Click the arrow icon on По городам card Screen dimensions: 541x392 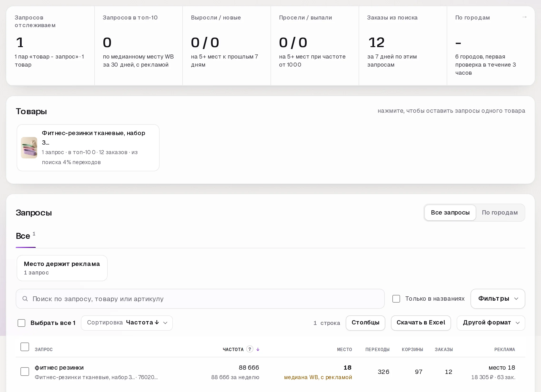tap(524, 17)
